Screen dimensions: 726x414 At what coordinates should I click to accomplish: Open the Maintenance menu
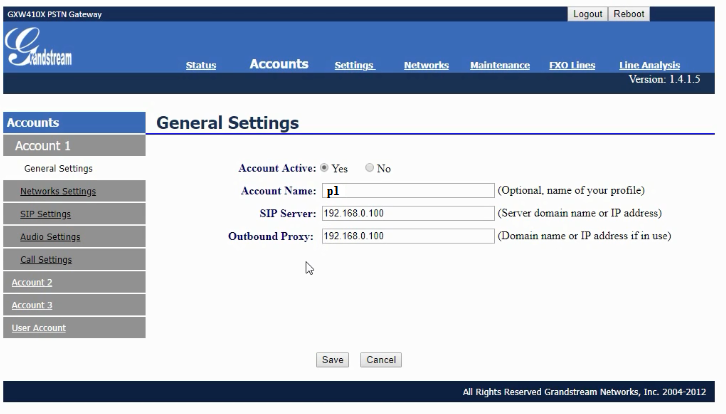pyautogui.click(x=500, y=66)
